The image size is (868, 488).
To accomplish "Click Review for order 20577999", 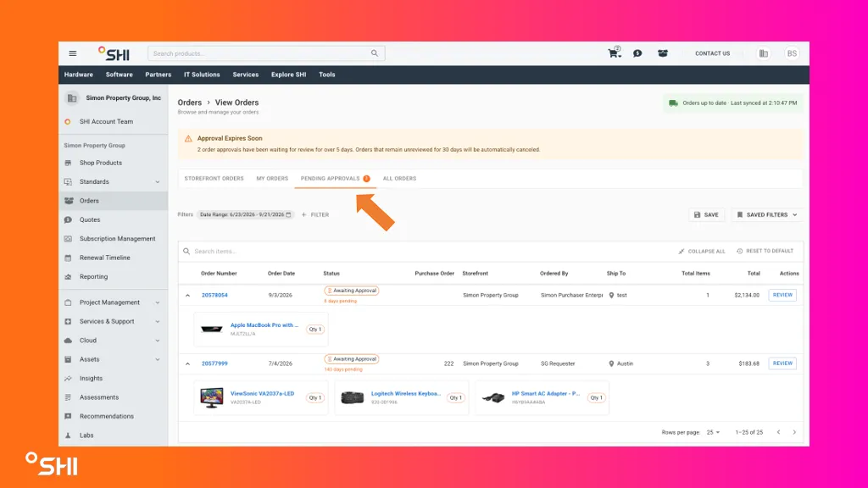I will pyautogui.click(x=782, y=363).
